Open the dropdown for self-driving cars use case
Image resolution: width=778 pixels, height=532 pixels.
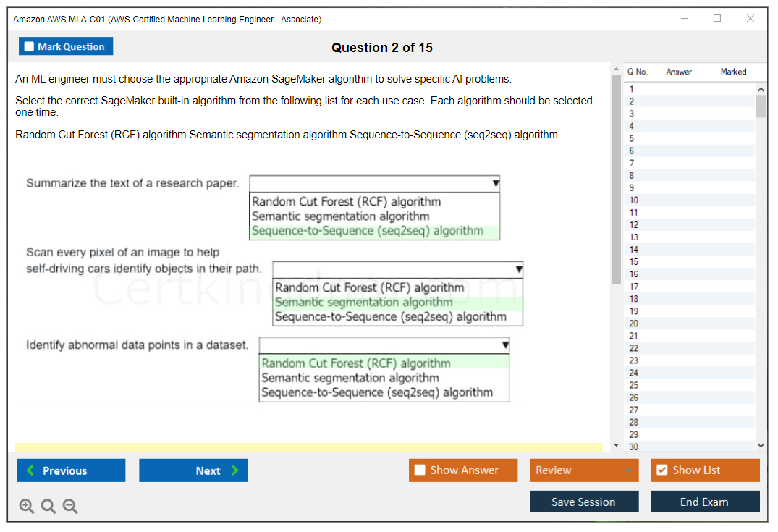[520, 269]
